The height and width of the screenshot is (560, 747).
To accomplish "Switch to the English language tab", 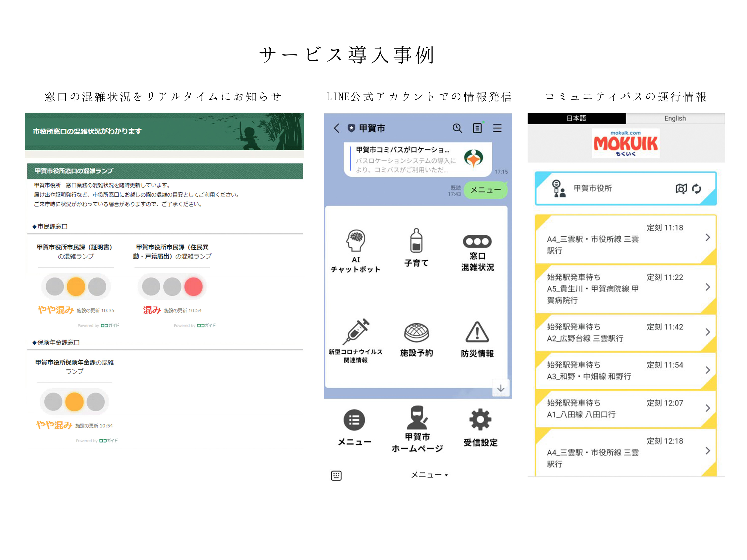I will click(675, 118).
